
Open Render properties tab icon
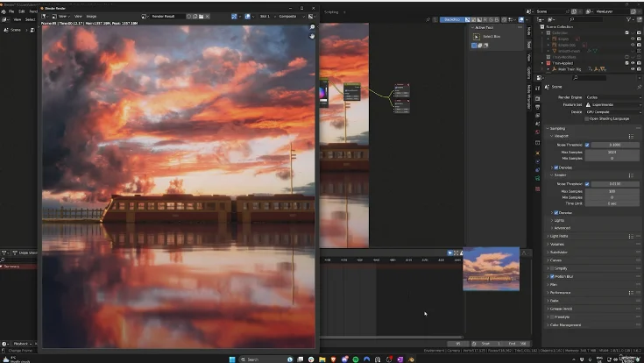(538, 99)
